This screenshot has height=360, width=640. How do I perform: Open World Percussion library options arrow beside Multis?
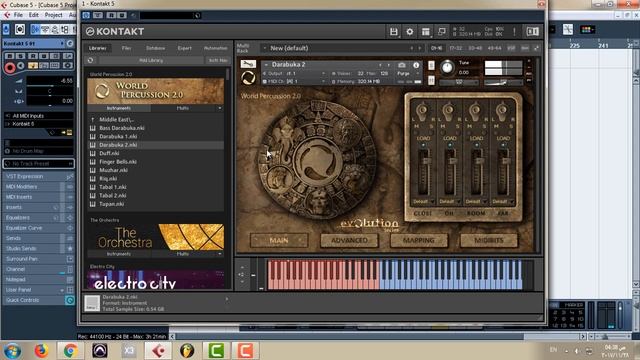pyautogui.click(x=220, y=108)
